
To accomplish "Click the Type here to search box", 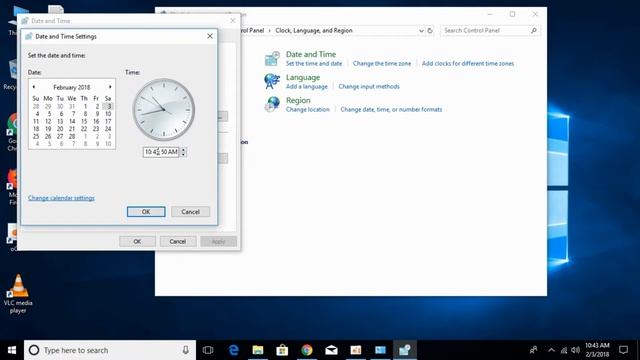I will click(x=110, y=350).
